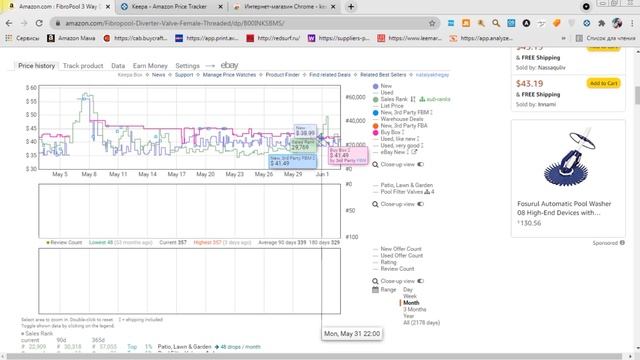Screen dimensions: 640x360
Task: Click the magnifier extension icon in the toolbar
Action: coord(496,23)
